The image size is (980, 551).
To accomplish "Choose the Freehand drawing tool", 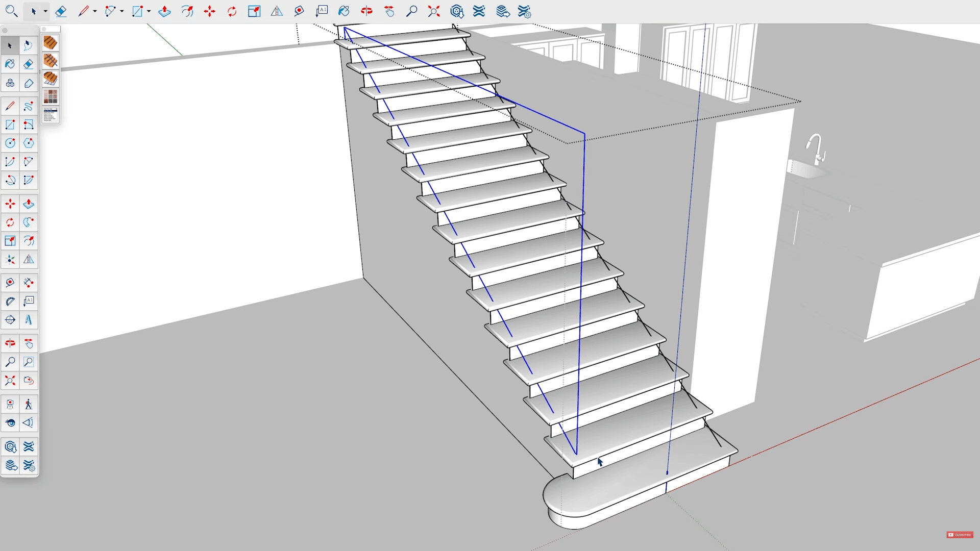I will 29,106.
